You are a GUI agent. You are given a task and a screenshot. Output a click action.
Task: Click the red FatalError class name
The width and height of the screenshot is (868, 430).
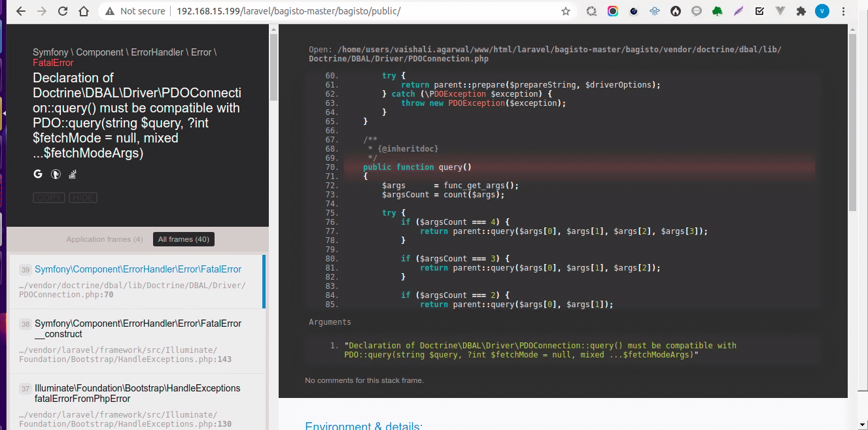(53, 63)
